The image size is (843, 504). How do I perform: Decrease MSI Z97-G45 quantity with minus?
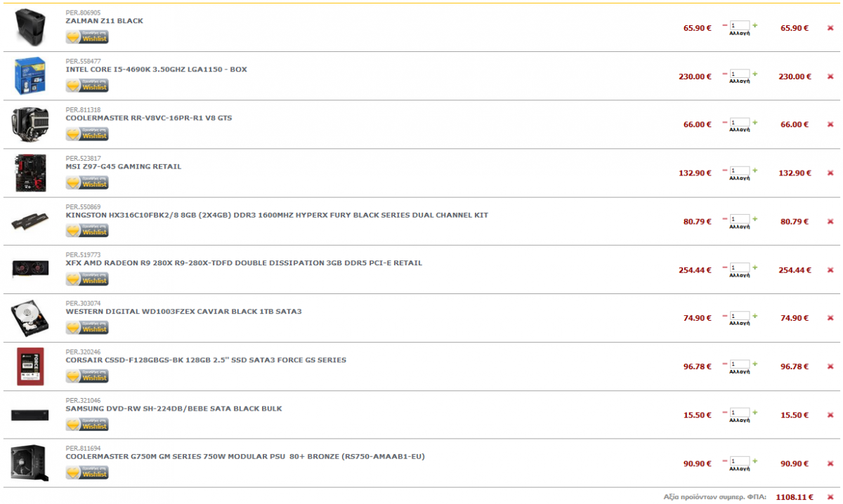[x=725, y=170]
